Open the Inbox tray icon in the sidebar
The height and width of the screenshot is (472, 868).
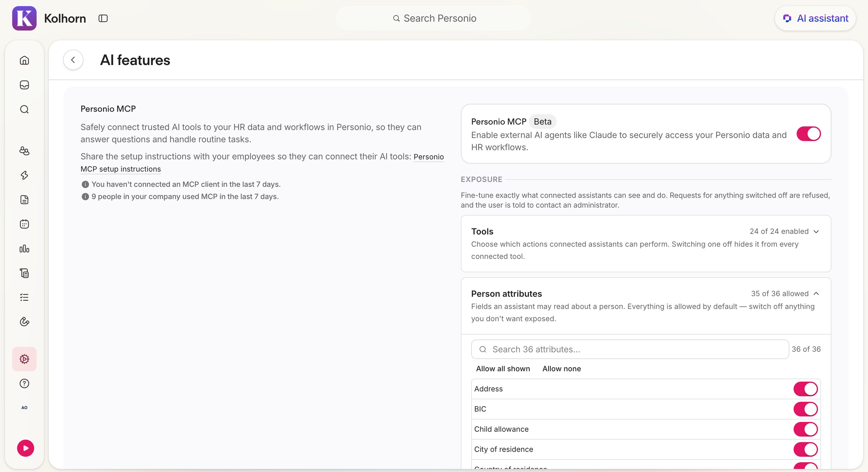(x=24, y=85)
